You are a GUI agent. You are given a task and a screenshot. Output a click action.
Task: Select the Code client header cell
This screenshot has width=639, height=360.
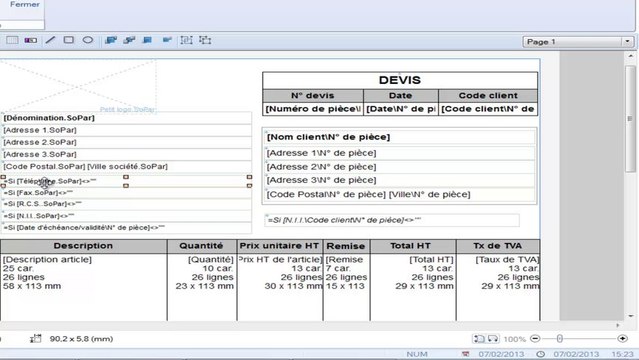click(x=488, y=95)
